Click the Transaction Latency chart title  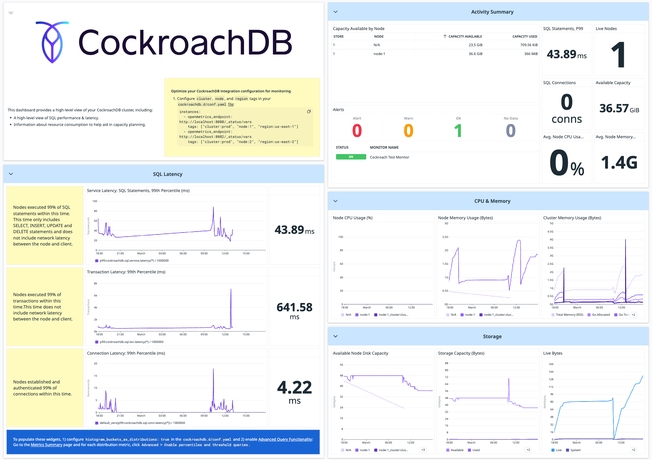tap(126, 272)
